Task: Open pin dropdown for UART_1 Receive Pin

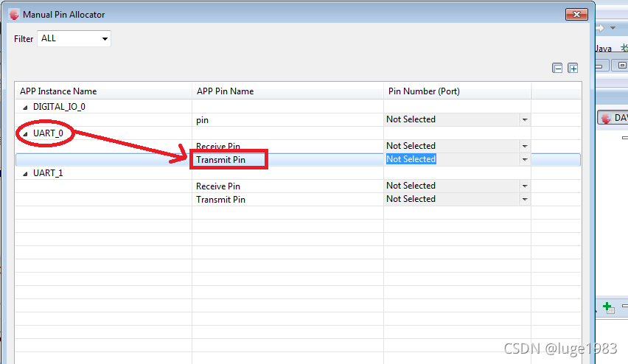Action: click(525, 186)
